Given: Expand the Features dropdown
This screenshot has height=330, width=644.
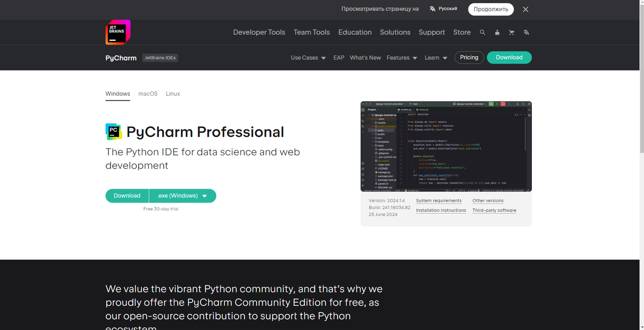Looking at the screenshot, I should pos(402,58).
